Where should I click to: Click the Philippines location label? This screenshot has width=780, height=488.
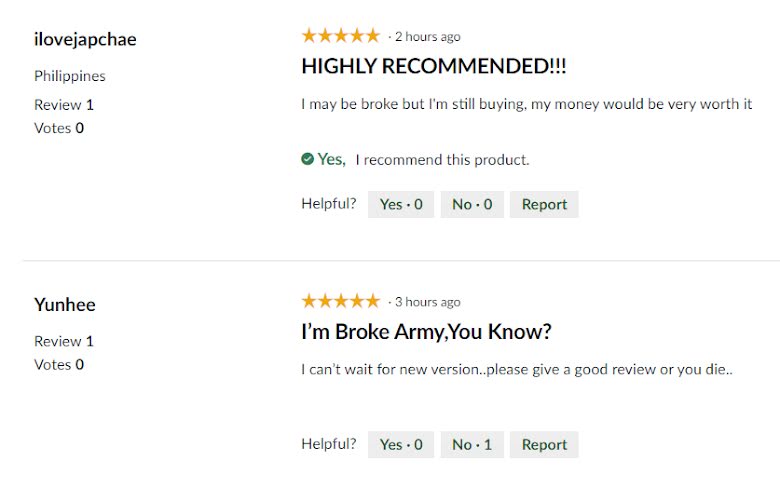coord(70,76)
